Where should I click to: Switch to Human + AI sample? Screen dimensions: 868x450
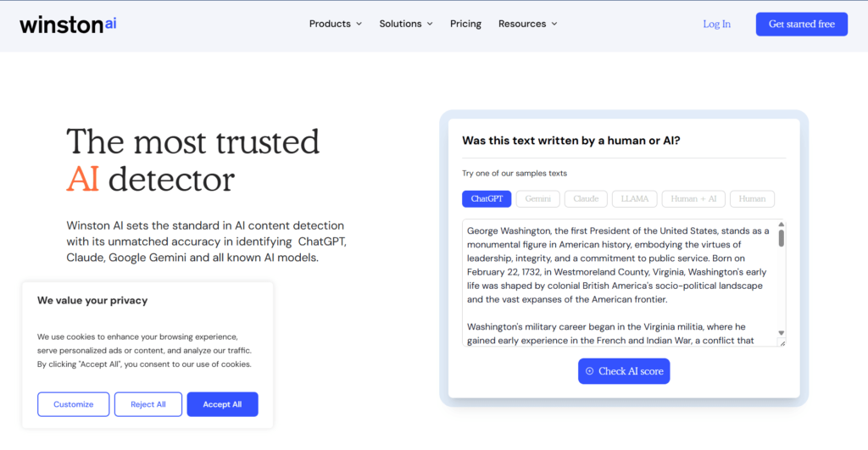pyautogui.click(x=693, y=199)
